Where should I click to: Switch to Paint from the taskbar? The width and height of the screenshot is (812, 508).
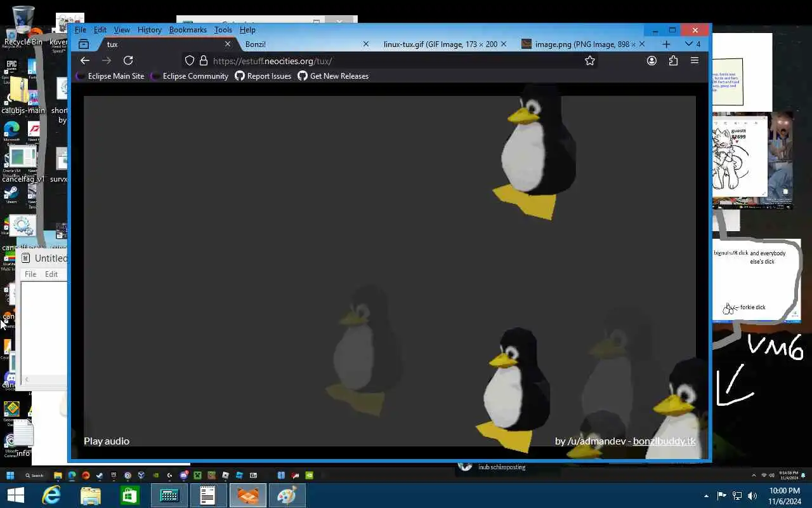click(287, 495)
